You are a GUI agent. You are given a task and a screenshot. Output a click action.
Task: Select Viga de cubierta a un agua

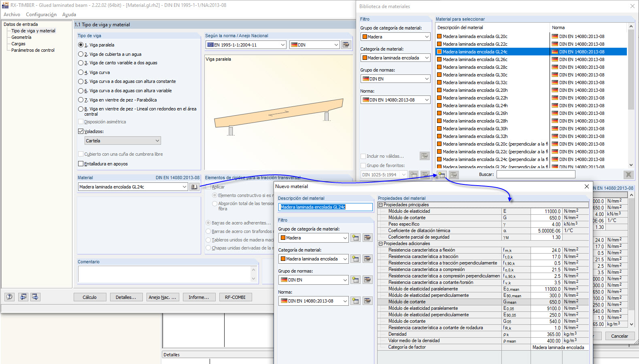(81, 54)
